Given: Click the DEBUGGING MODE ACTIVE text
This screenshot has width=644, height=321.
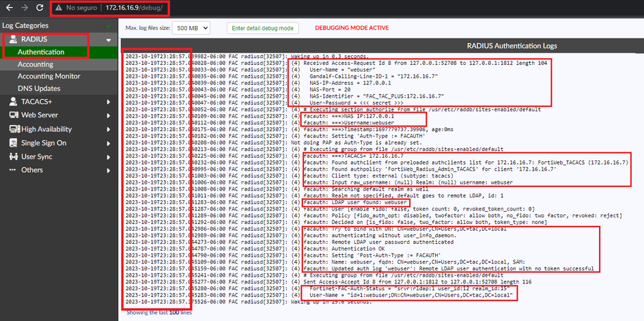Looking at the screenshot, I should pyautogui.click(x=352, y=28).
